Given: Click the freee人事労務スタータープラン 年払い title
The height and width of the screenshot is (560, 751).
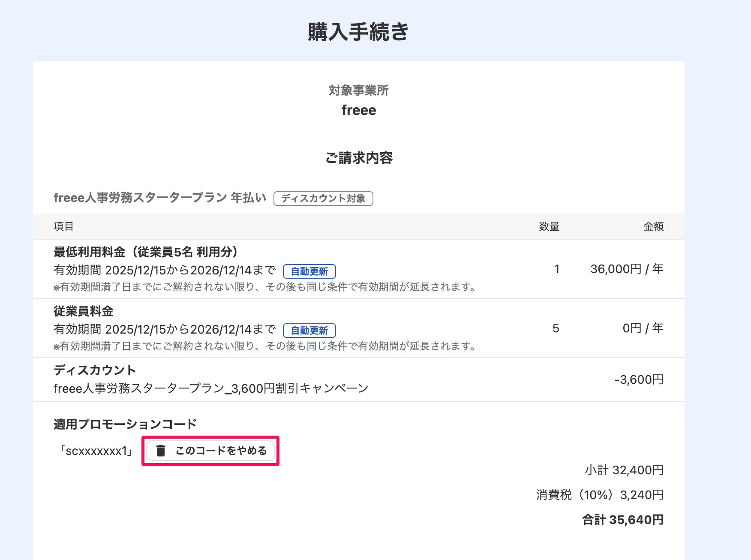Looking at the screenshot, I should (x=160, y=198).
